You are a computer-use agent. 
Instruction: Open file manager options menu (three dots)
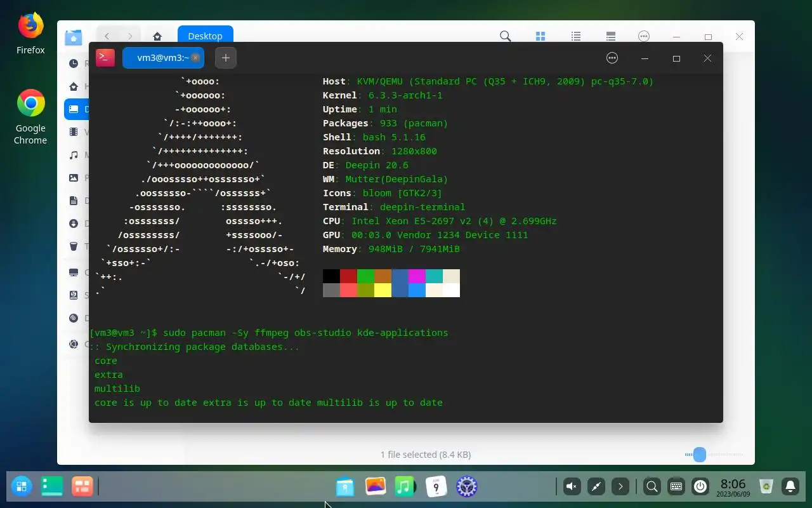[x=644, y=36]
